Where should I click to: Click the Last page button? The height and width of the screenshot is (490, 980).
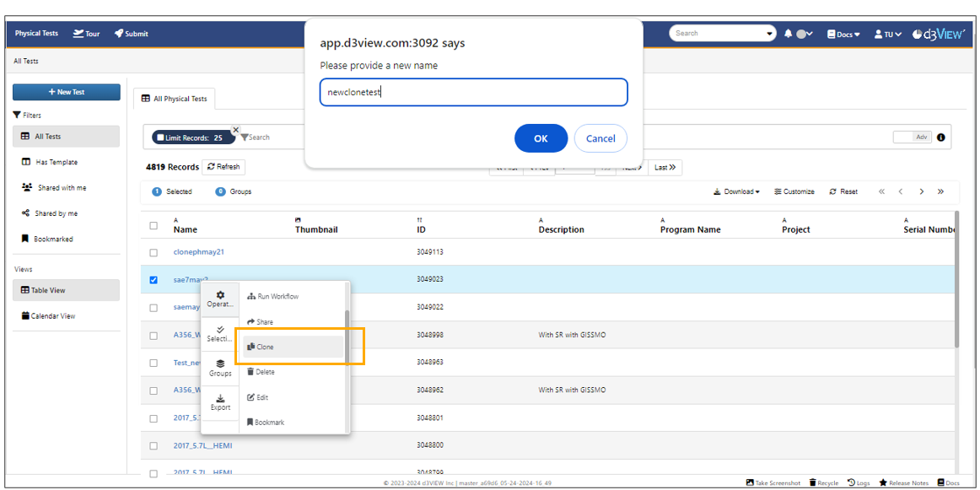pyautogui.click(x=665, y=168)
